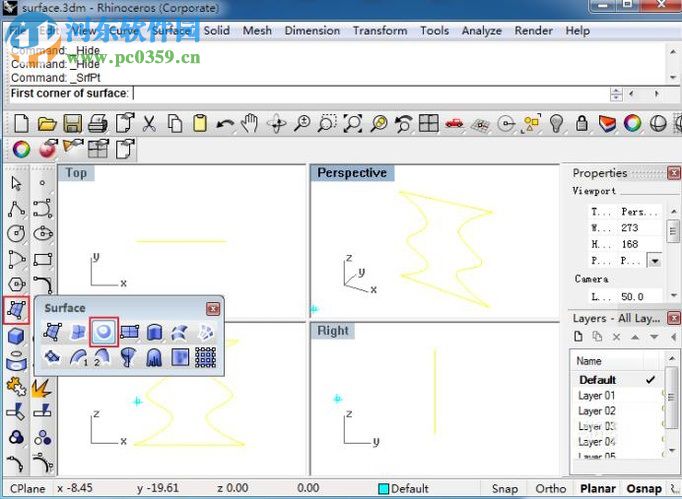Select the Polygon tool
The width and height of the screenshot is (682, 499).
16,285
